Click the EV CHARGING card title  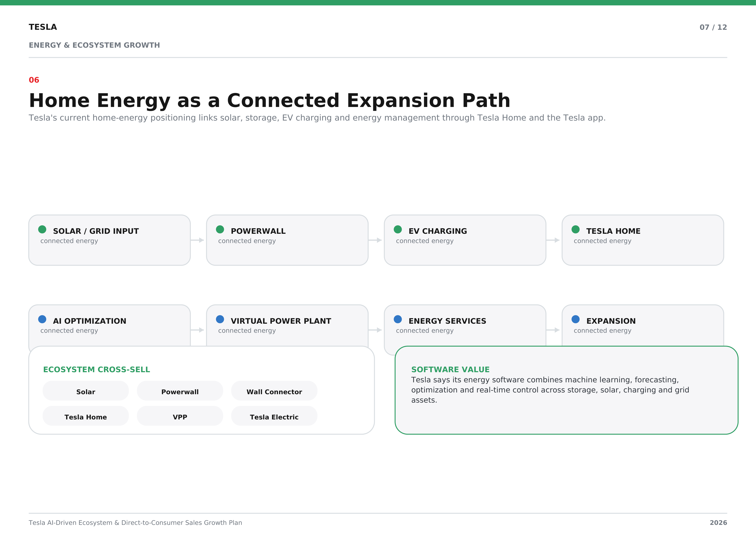point(438,231)
